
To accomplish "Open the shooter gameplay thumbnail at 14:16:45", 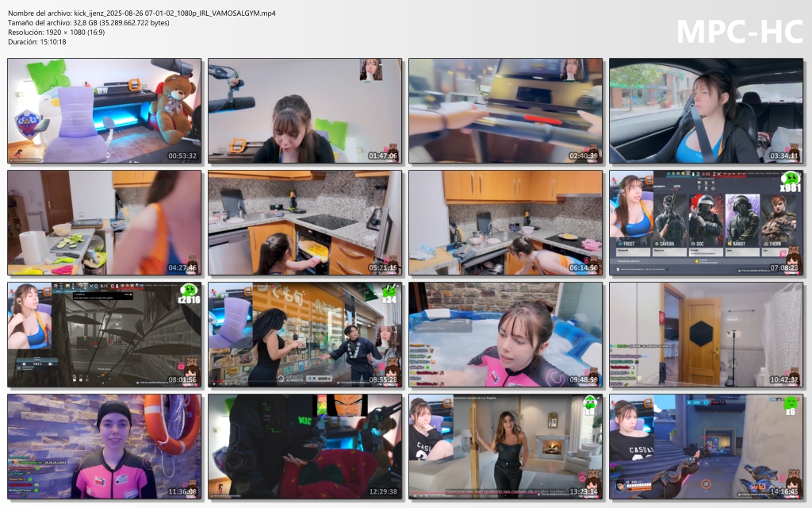I will click(x=707, y=447).
